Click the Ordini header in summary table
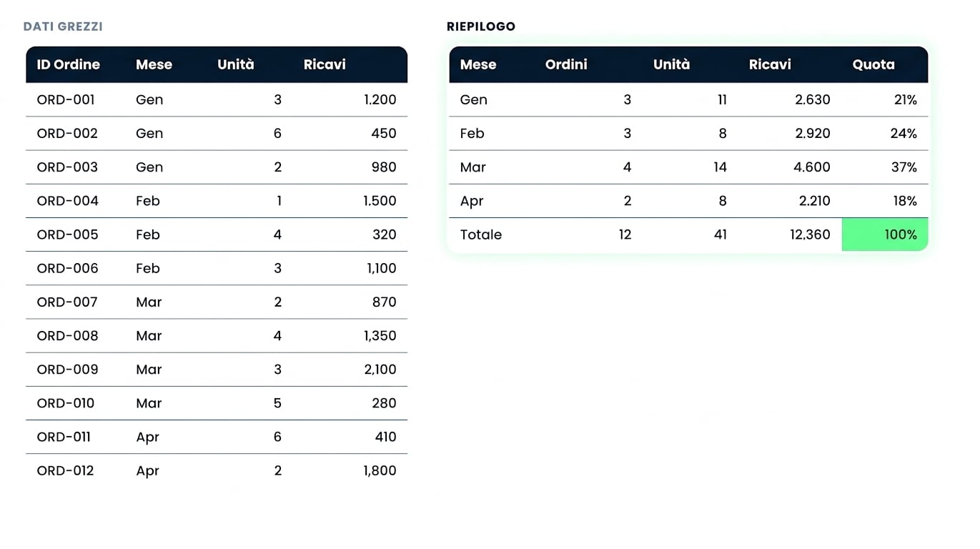Image resolution: width=980 pixels, height=549 pixels. pyautogui.click(x=566, y=64)
